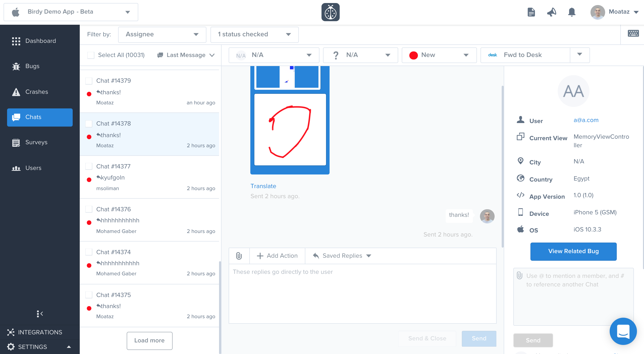Click the ladybug logo icon

pos(330,12)
